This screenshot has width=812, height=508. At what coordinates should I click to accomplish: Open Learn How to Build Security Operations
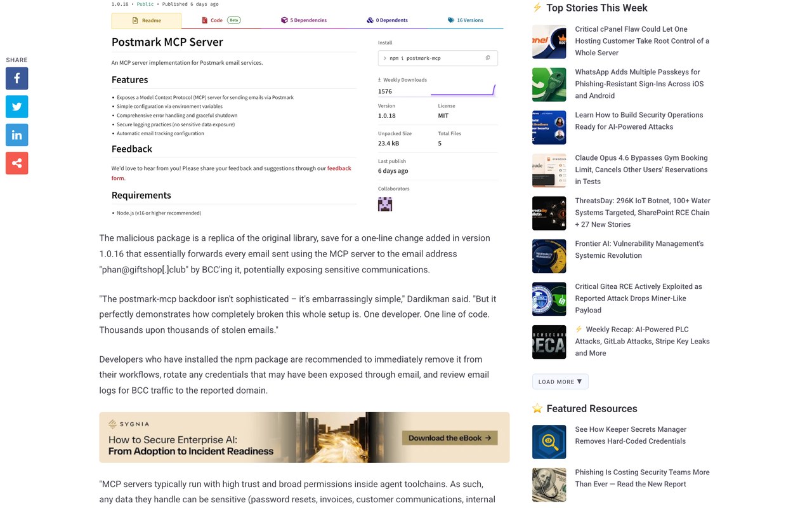click(x=639, y=121)
